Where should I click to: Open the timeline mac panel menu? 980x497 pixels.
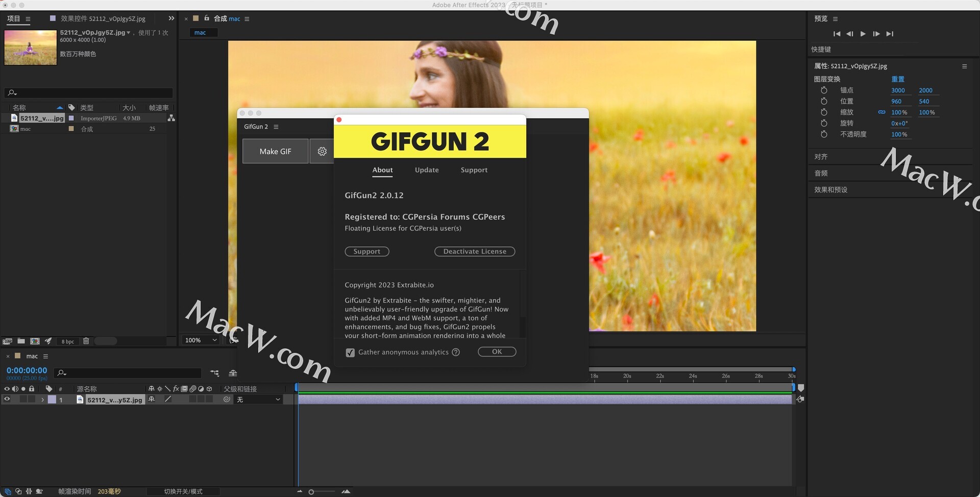45,356
